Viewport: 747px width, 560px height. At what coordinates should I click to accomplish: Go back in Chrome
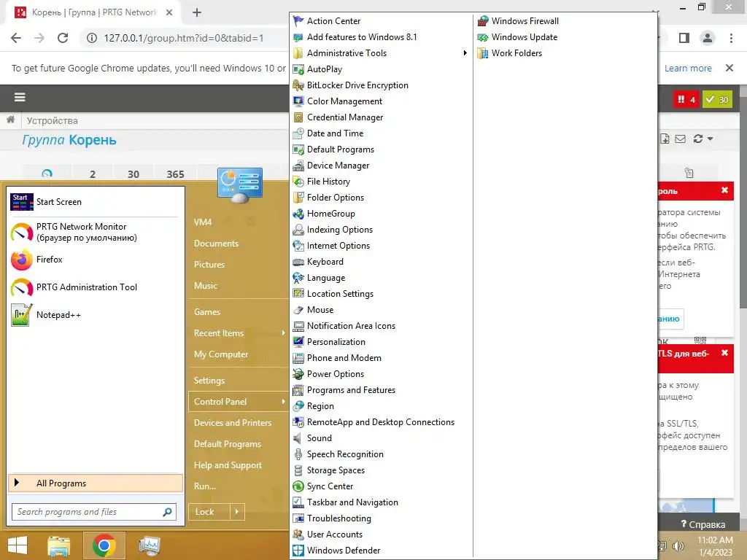click(16, 38)
